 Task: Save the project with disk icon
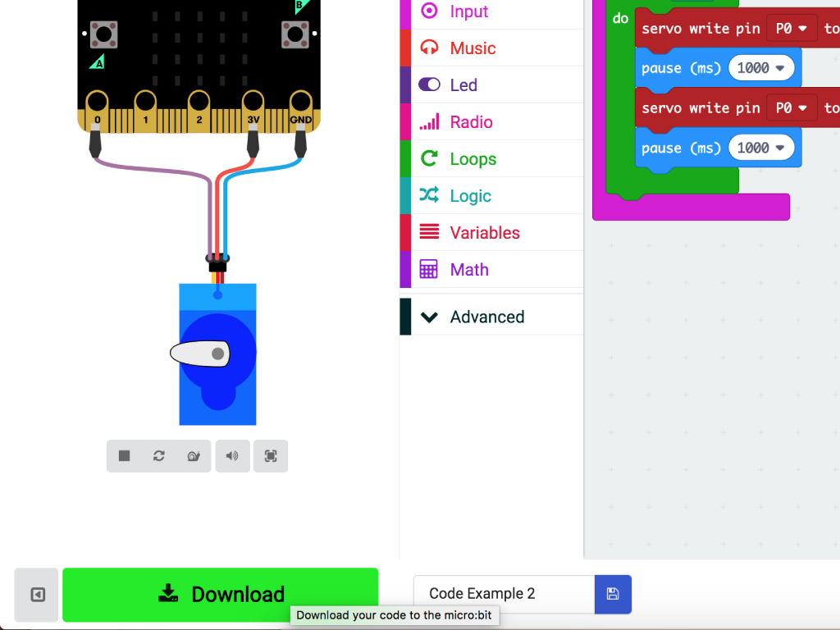613,594
